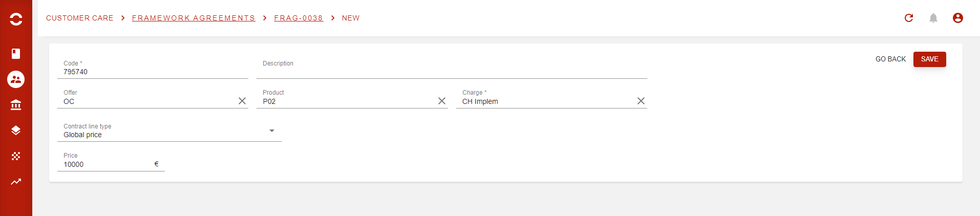Expand the Contract line type dropdown

pos(272,131)
